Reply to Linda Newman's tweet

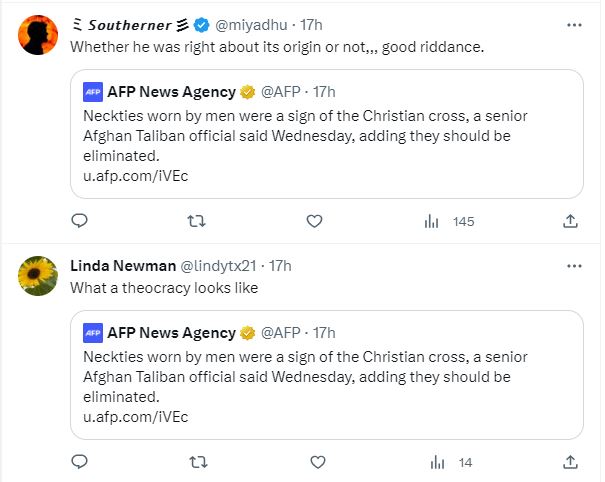tap(81, 462)
